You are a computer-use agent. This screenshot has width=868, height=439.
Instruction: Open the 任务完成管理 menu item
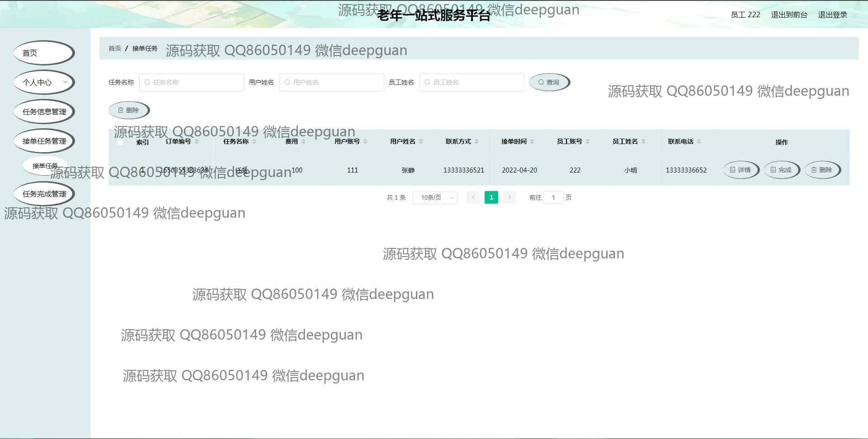pyautogui.click(x=44, y=194)
